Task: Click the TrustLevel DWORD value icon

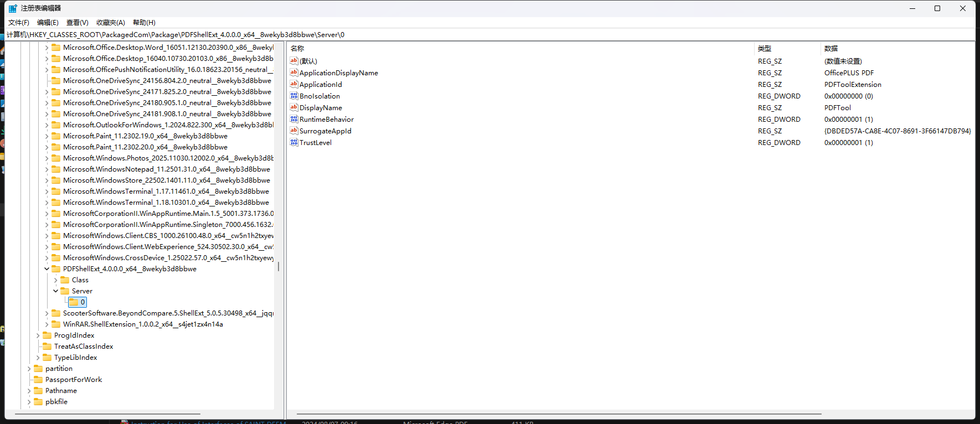Action: click(x=294, y=142)
